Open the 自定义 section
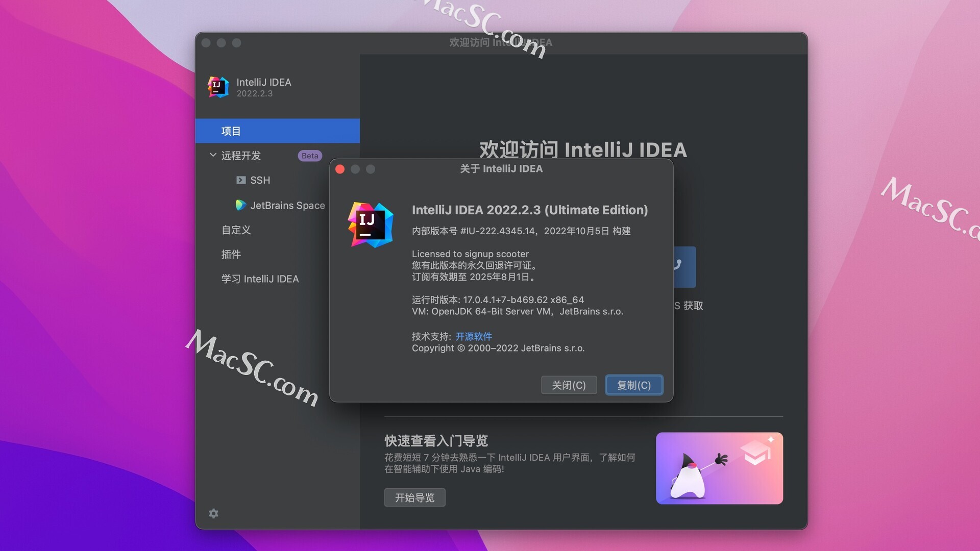 coord(236,230)
